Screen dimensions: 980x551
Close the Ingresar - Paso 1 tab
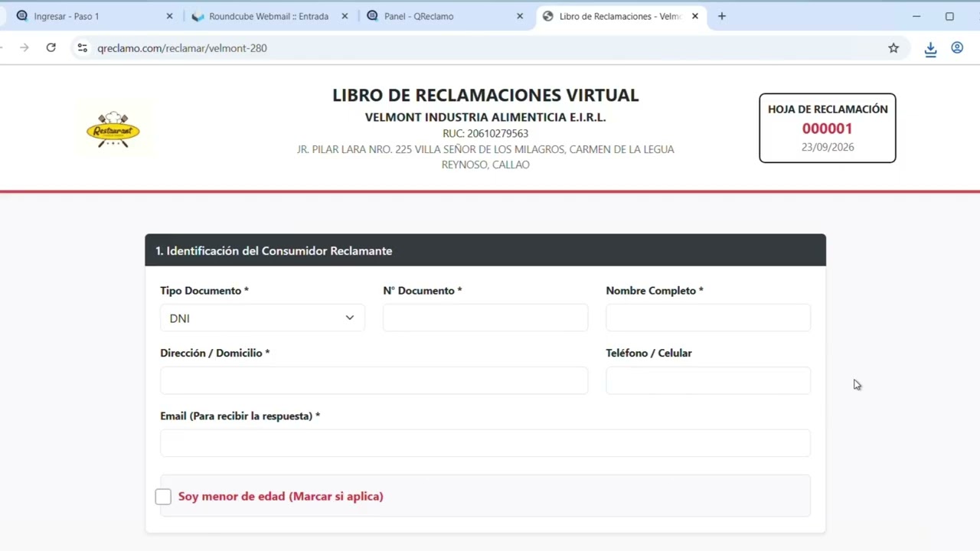(170, 16)
